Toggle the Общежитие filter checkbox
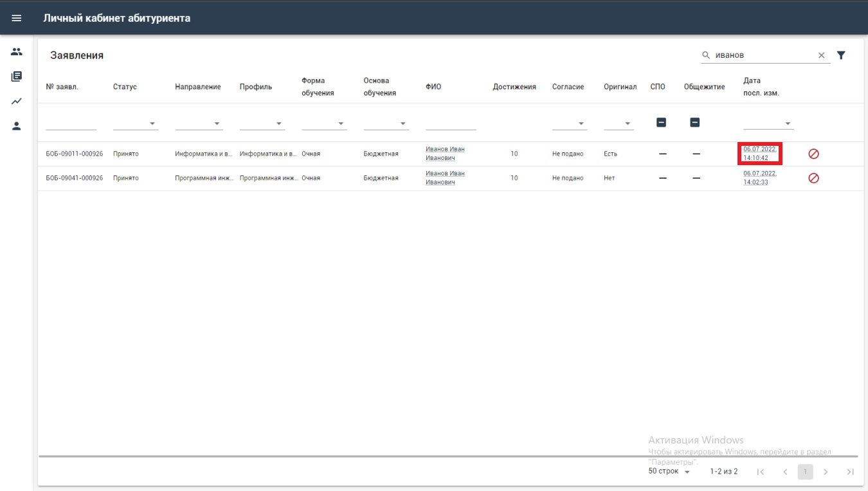Image resolution: width=868 pixels, height=491 pixels. pyautogui.click(x=694, y=122)
